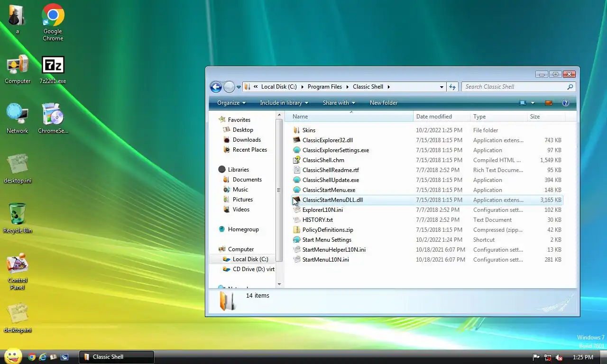Click Classic Shell taskbar button

tap(117, 357)
